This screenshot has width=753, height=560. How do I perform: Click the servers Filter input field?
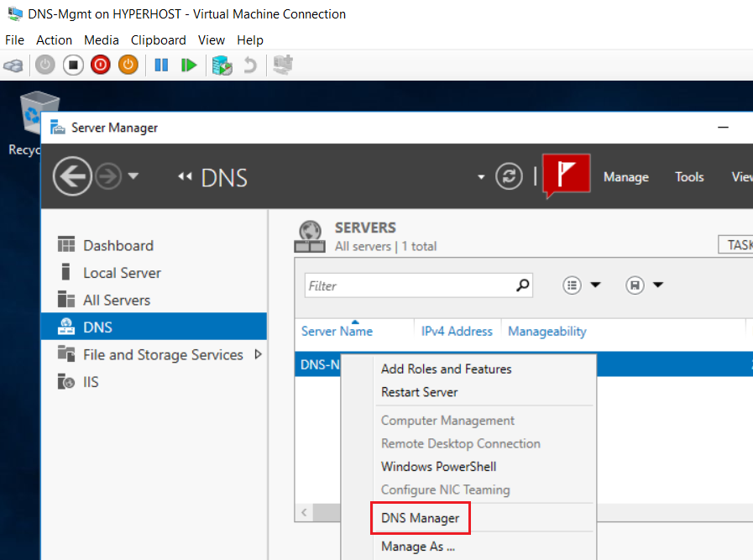point(410,285)
